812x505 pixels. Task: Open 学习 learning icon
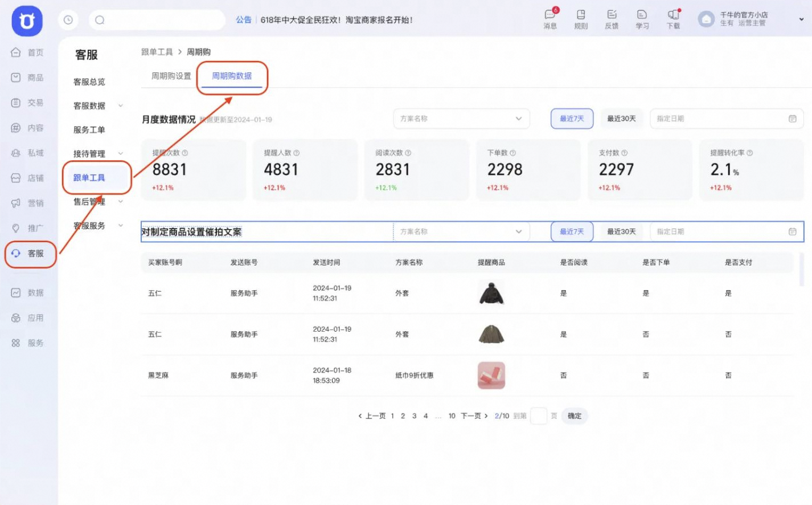pos(642,19)
